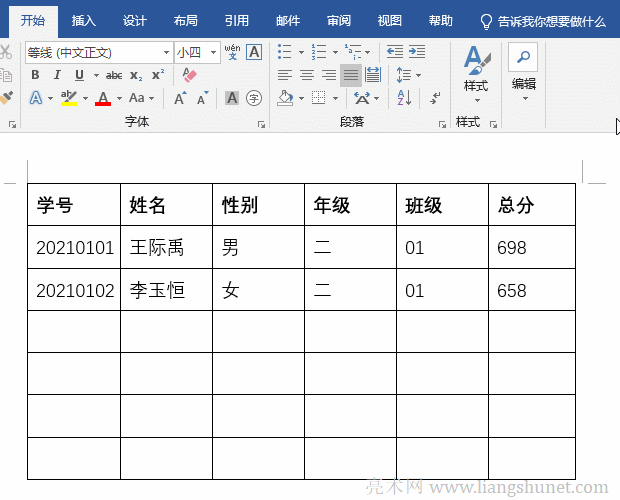Screen dimensions: 620x500
Task: Open the 布局 tab
Action: pyautogui.click(x=186, y=21)
